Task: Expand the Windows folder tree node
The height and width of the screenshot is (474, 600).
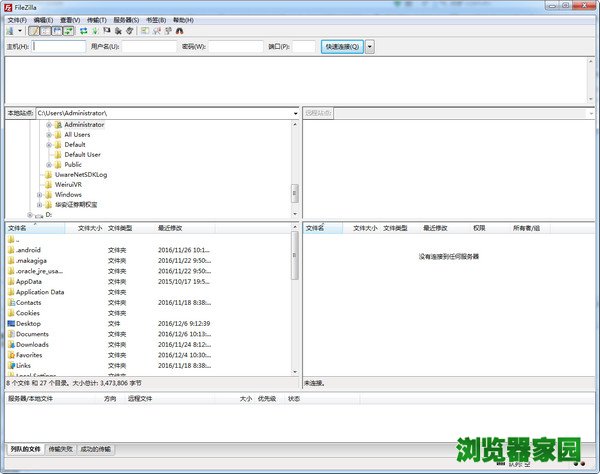Action: point(40,194)
